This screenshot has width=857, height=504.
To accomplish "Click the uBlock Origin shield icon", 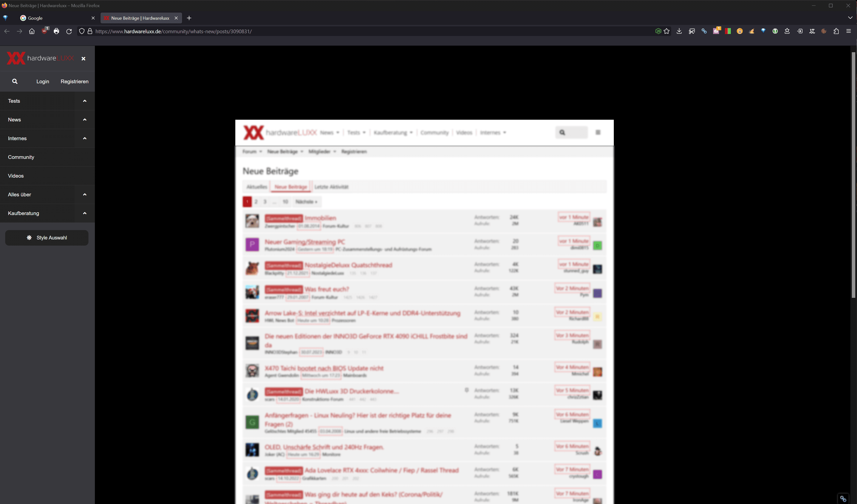I will (45, 31).
